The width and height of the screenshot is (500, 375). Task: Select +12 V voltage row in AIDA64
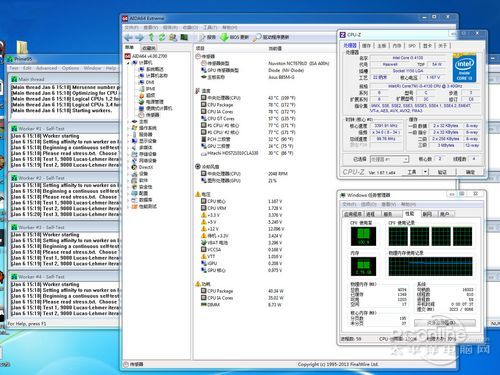pos(242,229)
